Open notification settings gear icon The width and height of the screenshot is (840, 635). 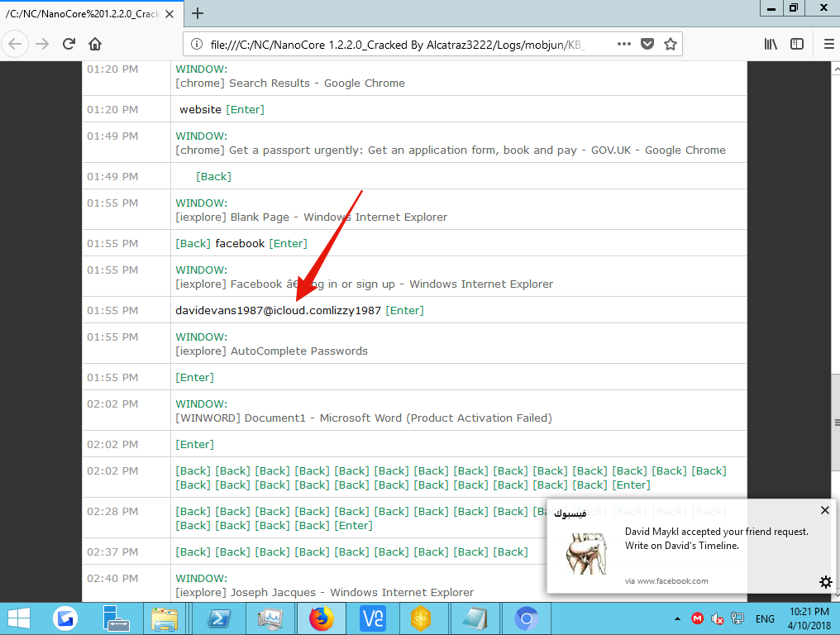pos(826,582)
